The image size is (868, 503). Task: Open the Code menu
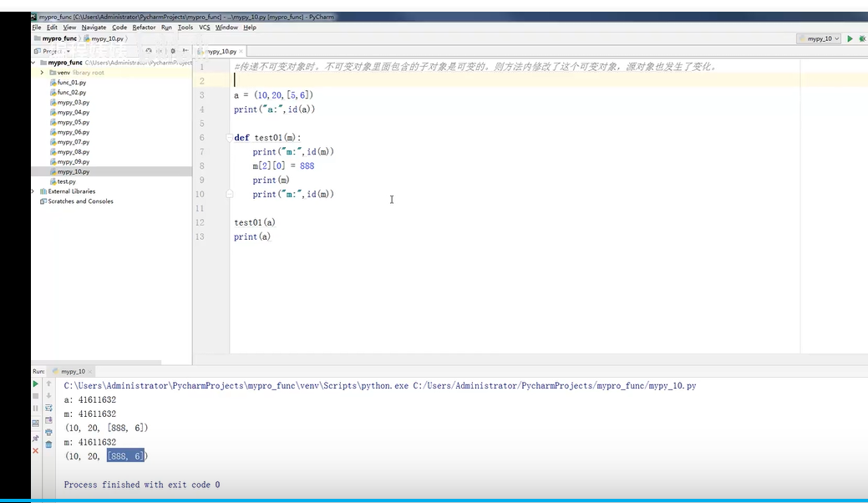(119, 27)
